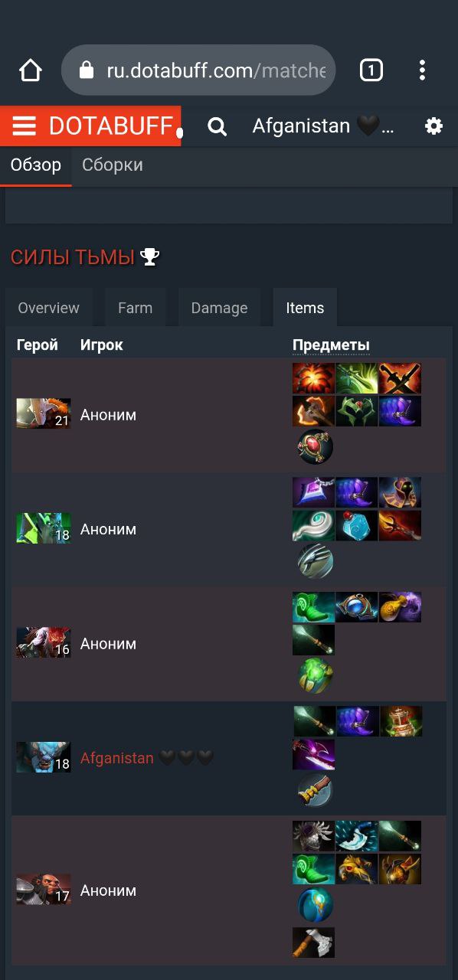Open the Dotabuff hamburger menu

[x=25, y=126]
